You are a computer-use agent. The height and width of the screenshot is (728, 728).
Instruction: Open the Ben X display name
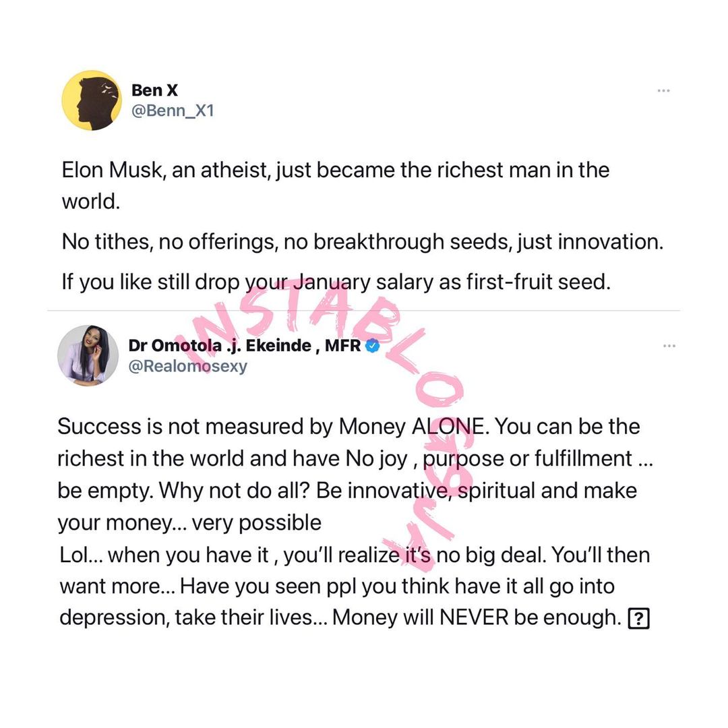(x=154, y=90)
